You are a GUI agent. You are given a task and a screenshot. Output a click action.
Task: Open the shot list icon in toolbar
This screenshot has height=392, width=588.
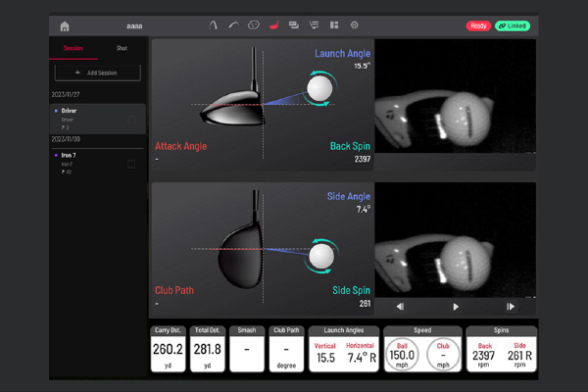(314, 25)
